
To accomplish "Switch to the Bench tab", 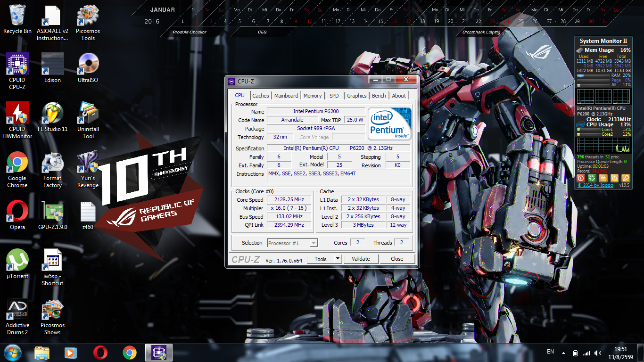I will point(379,96).
